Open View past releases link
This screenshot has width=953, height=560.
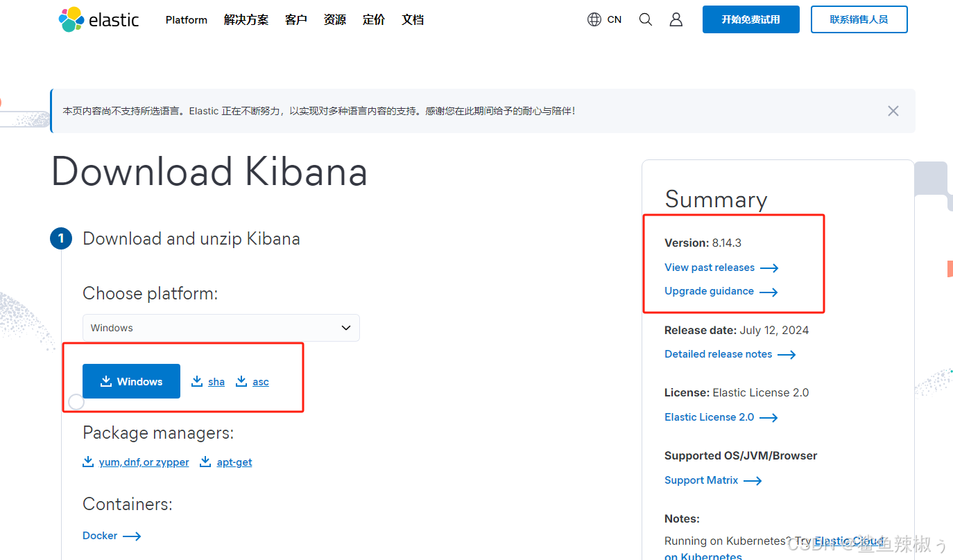coord(721,268)
